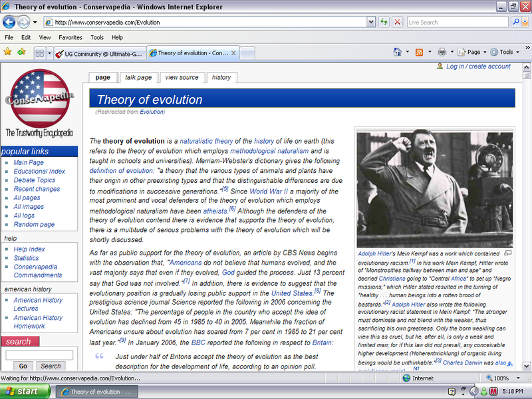Viewport: 532px width, 399px height.
Task: Open the Random page sidebar link
Action: 34,224
